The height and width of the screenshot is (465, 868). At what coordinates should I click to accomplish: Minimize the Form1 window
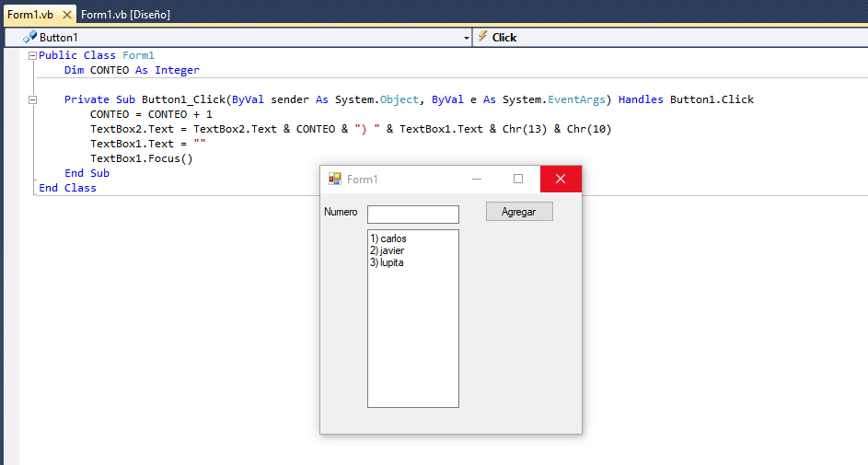coord(477,179)
